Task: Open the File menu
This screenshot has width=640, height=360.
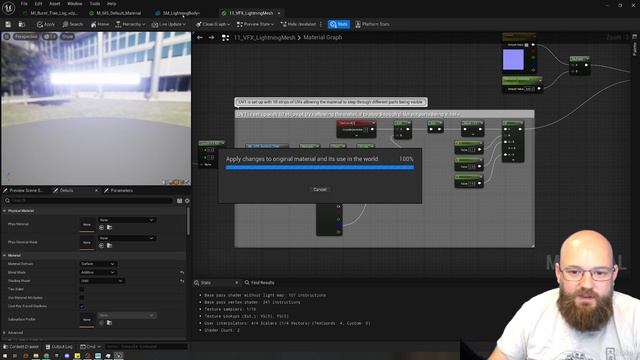Action: coord(24,4)
